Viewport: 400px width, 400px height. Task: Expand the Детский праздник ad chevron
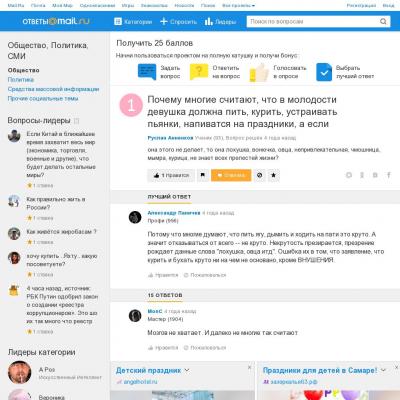(x=187, y=370)
